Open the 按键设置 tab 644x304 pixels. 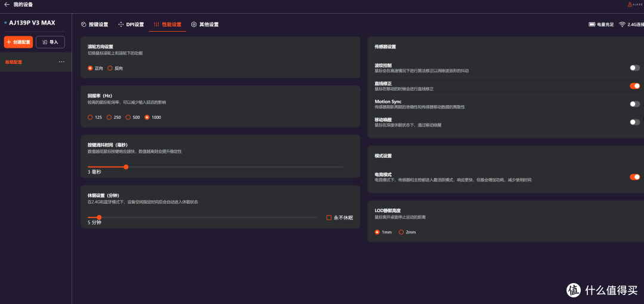click(94, 24)
